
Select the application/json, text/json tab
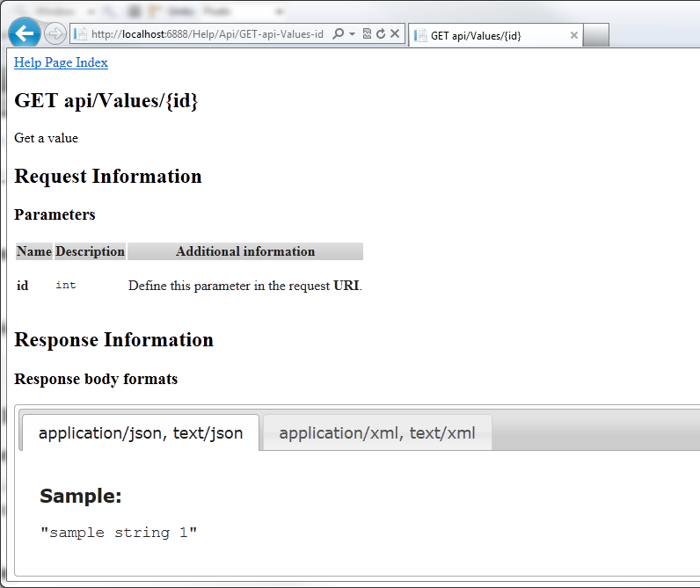(141, 432)
